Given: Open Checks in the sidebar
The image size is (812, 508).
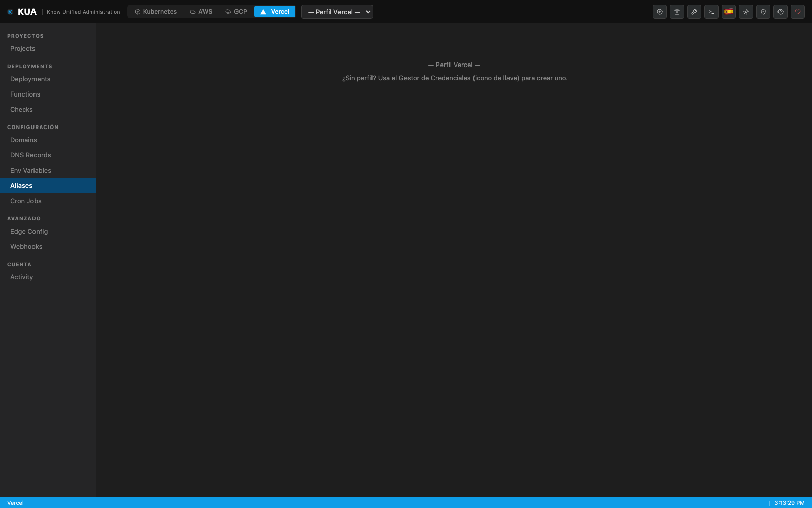Looking at the screenshot, I should (x=48, y=109).
